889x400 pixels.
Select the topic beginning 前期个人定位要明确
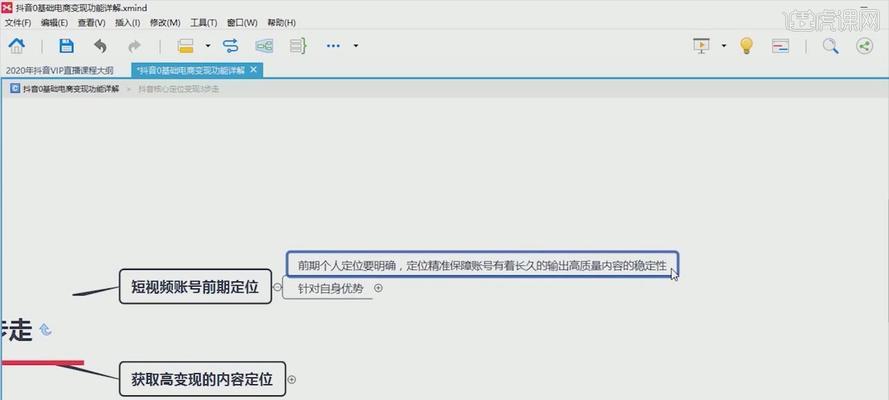click(482, 265)
